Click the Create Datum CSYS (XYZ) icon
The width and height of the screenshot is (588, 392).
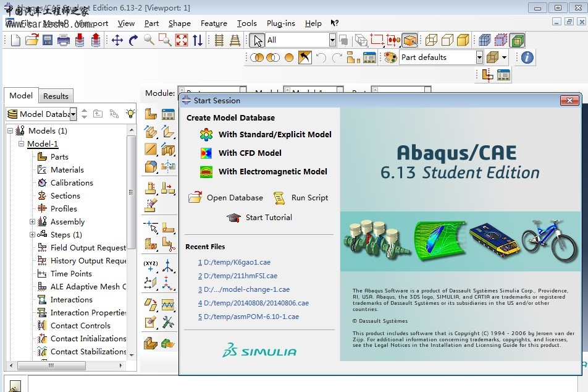pos(151,266)
